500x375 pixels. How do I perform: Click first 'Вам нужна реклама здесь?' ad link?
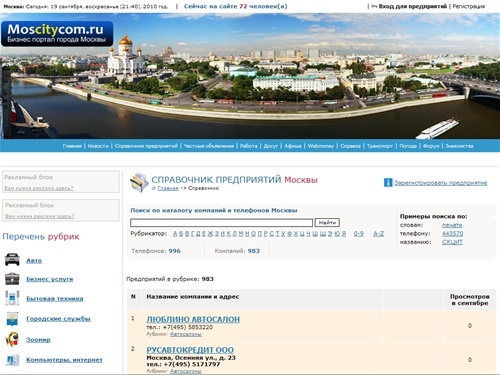tap(39, 188)
